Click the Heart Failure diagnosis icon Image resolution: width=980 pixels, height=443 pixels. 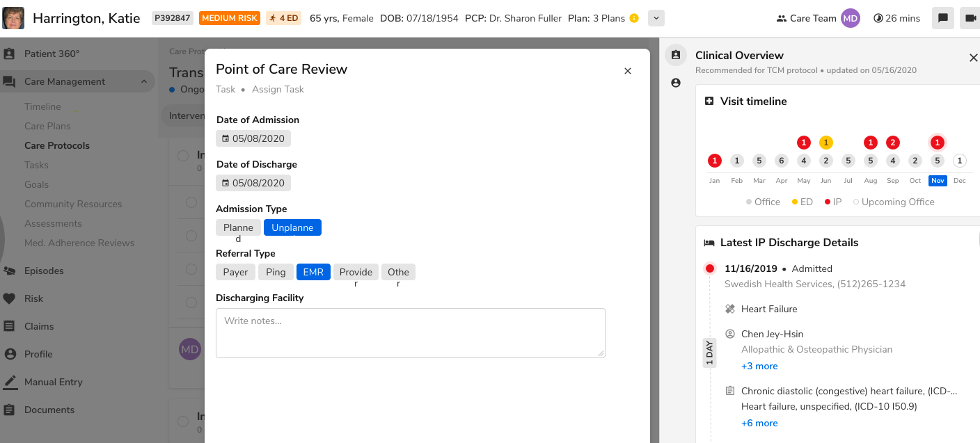point(730,309)
